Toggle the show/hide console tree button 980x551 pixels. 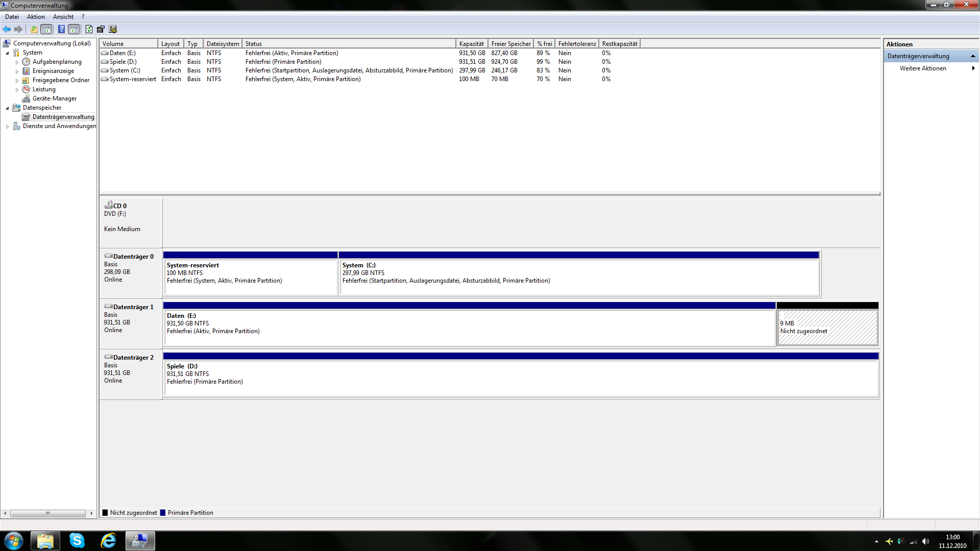click(46, 29)
